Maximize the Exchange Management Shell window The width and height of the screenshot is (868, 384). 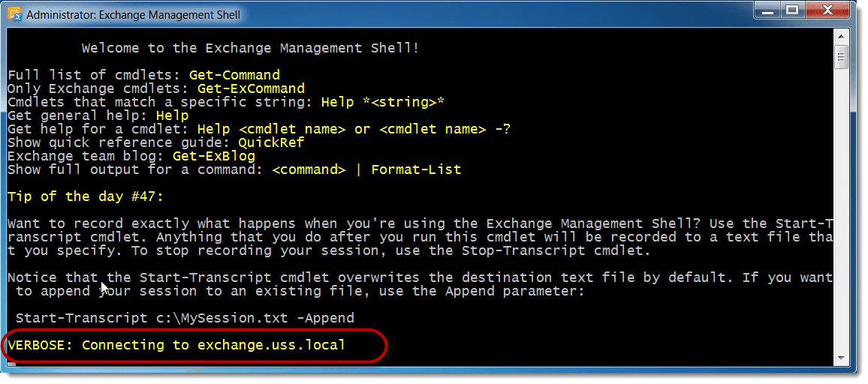click(x=792, y=11)
